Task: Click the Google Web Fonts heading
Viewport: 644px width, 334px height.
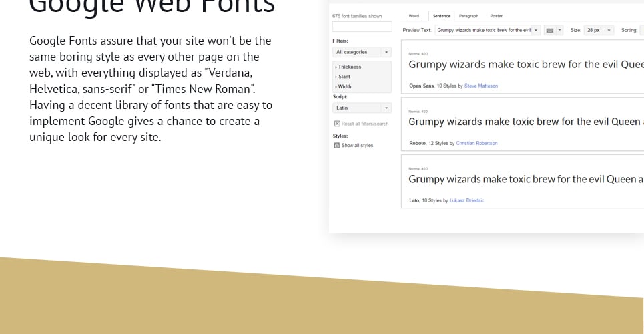Action: click(152, 7)
